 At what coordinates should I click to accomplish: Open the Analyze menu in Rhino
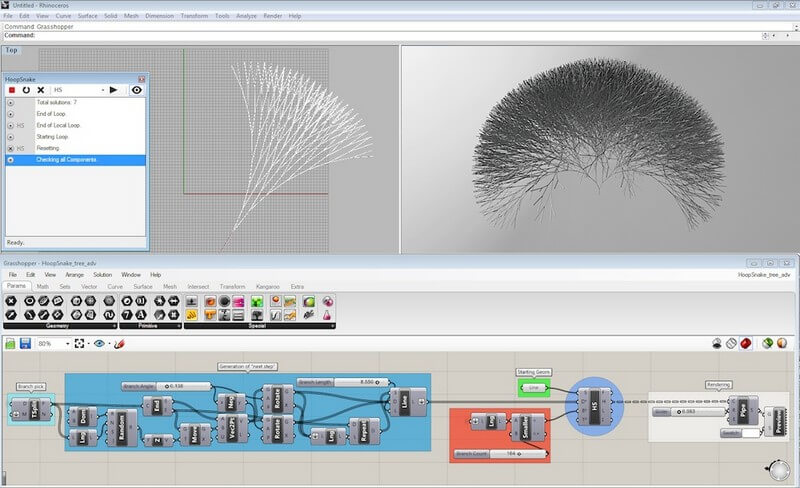coord(247,16)
